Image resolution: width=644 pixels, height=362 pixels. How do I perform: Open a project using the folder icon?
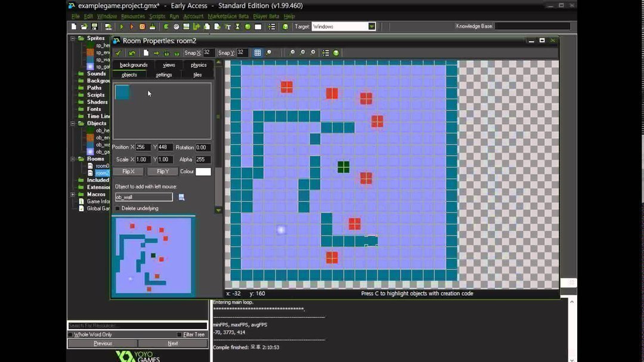[x=84, y=27]
